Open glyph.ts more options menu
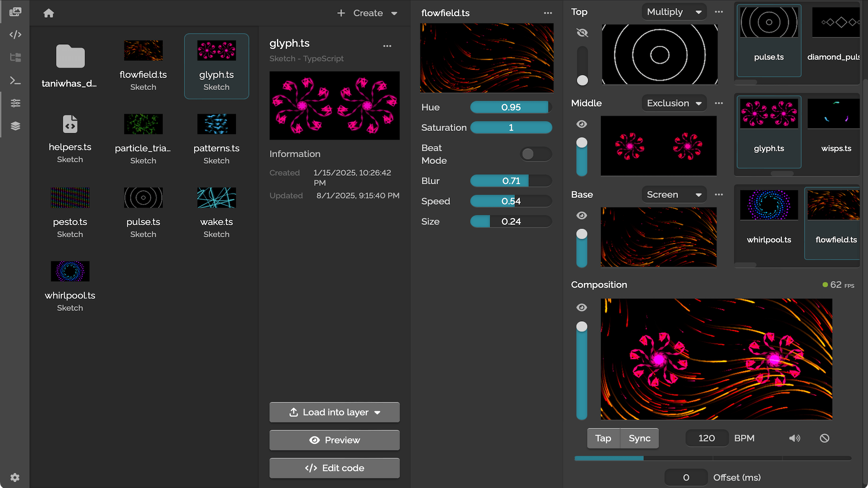The height and width of the screenshot is (488, 868). [387, 46]
